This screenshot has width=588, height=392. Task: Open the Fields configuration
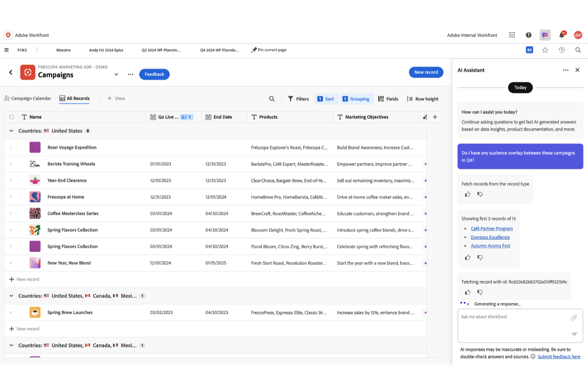(x=388, y=98)
